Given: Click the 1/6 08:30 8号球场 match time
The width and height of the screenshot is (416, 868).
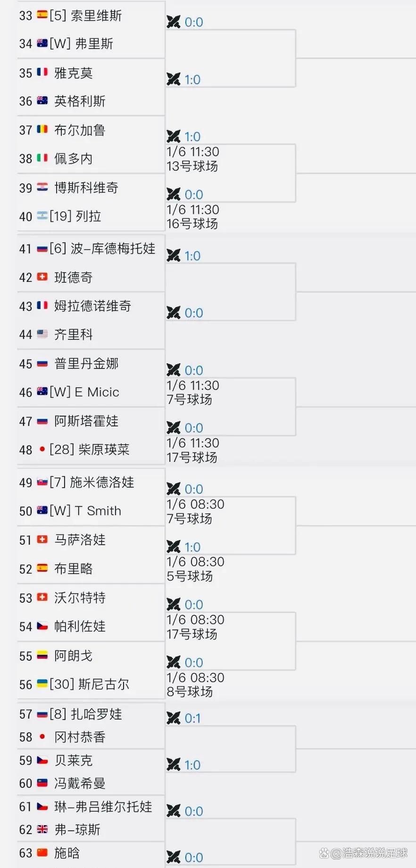Looking at the screenshot, I should (195, 684).
